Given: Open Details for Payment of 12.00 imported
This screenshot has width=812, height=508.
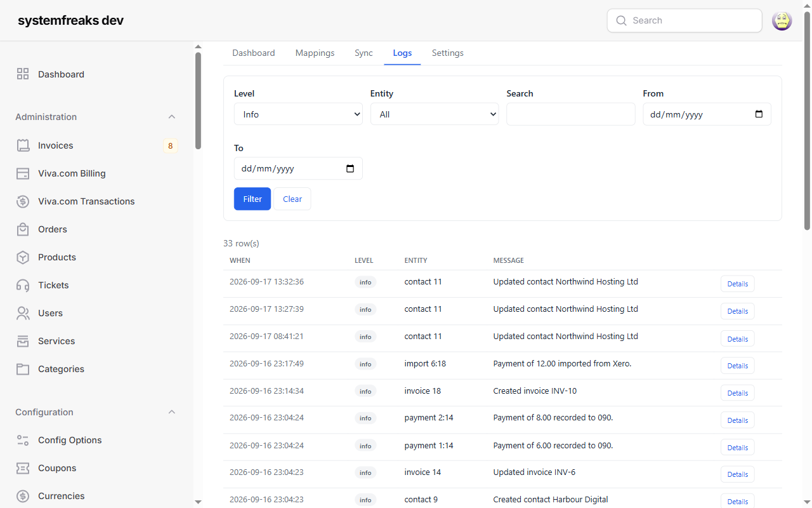Looking at the screenshot, I should pyautogui.click(x=737, y=366).
